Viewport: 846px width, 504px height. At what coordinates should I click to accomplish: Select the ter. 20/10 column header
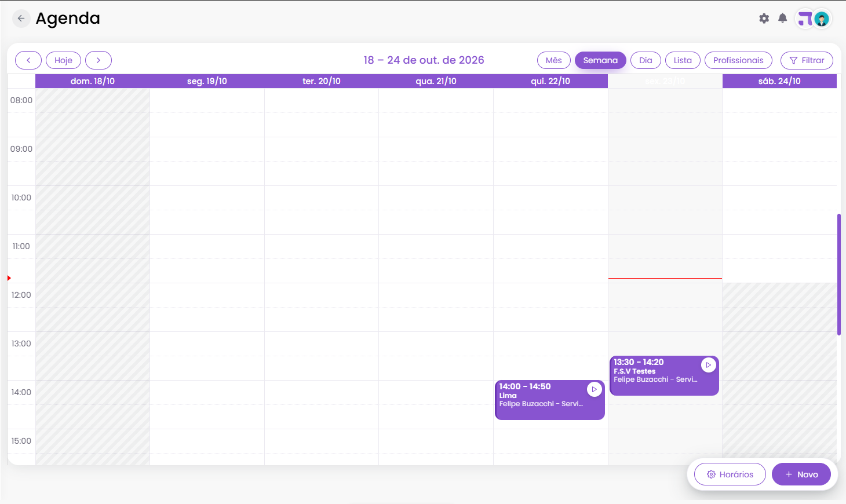322,81
